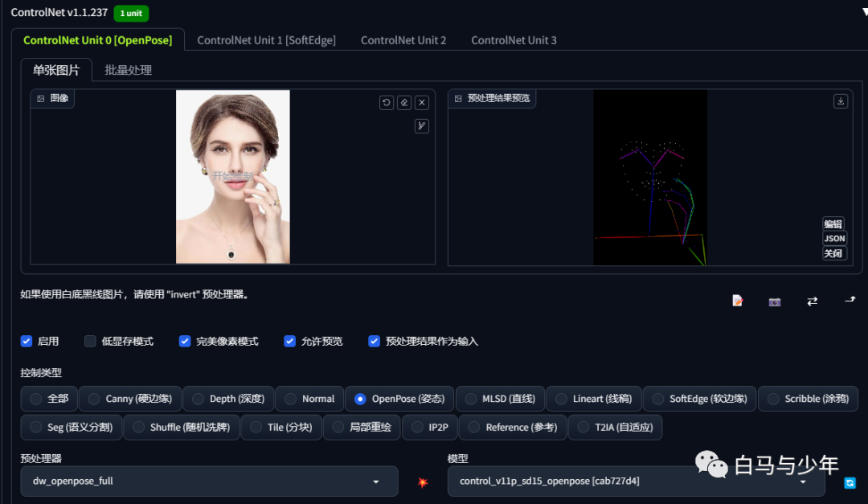
Task: Refresh the model list
Action: pyautogui.click(x=850, y=483)
